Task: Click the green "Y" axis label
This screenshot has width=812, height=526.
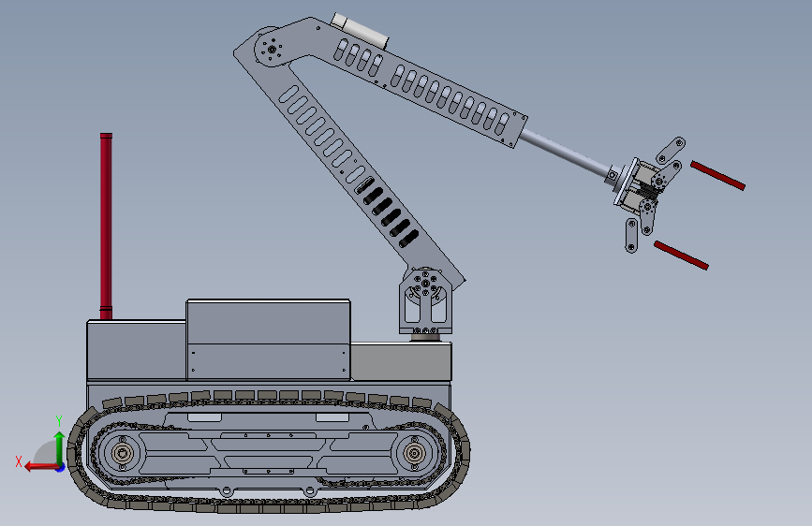Action: pos(59,421)
